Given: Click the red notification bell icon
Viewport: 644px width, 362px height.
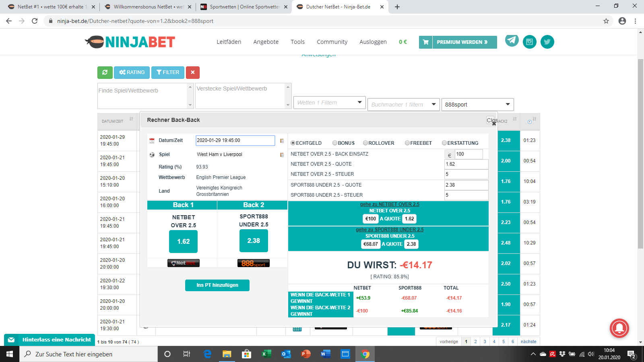Looking at the screenshot, I should [x=619, y=328].
